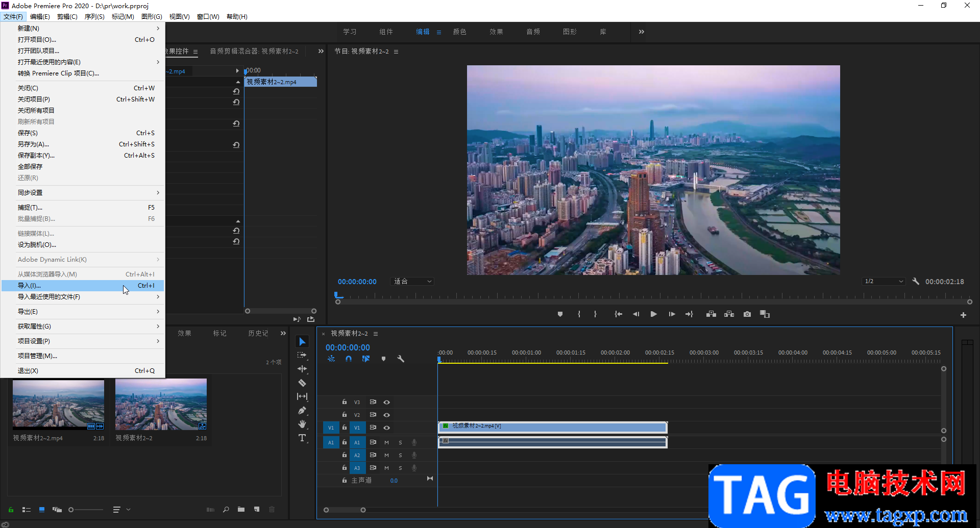Select the Pen tool

click(302, 410)
